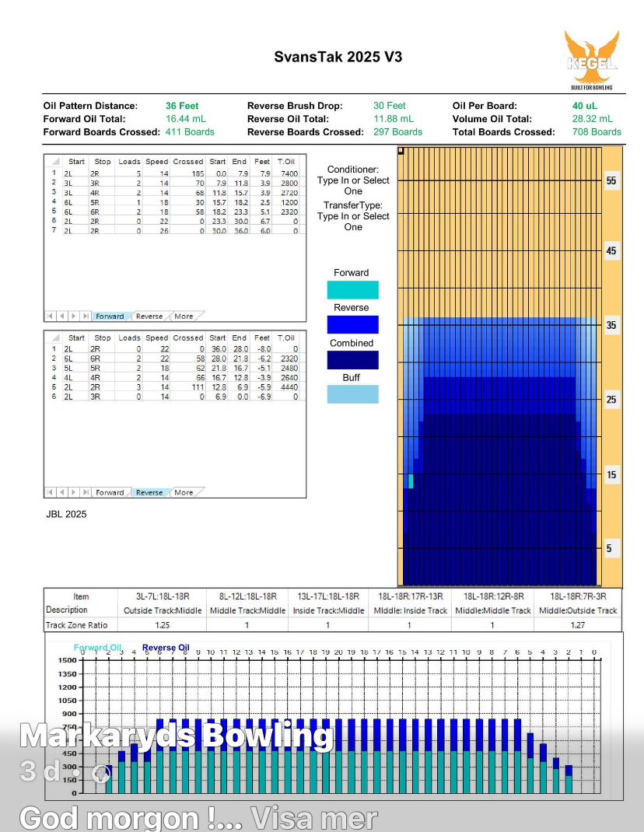Click next-sheet arrow in the upper Forward table
This screenshot has width=644, height=832.
pyautogui.click(x=73, y=316)
